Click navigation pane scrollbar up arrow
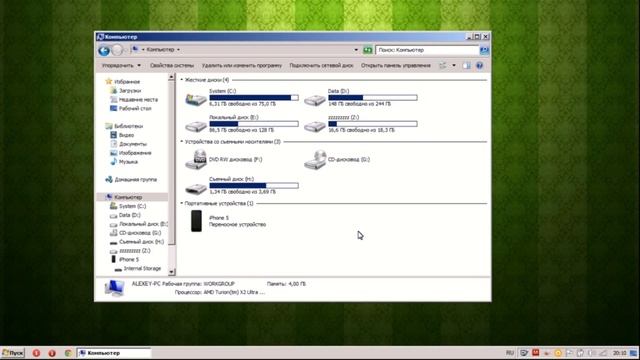The height and width of the screenshot is (360, 640). tap(171, 77)
